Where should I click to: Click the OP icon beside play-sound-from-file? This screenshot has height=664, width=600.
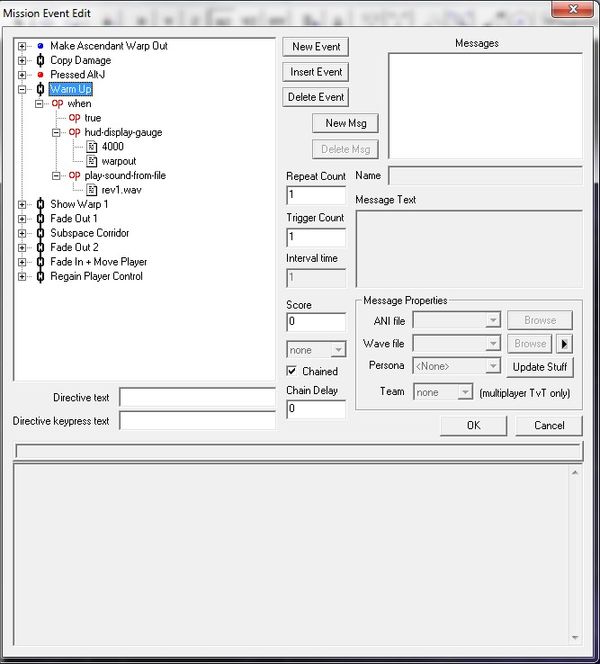click(75, 176)
